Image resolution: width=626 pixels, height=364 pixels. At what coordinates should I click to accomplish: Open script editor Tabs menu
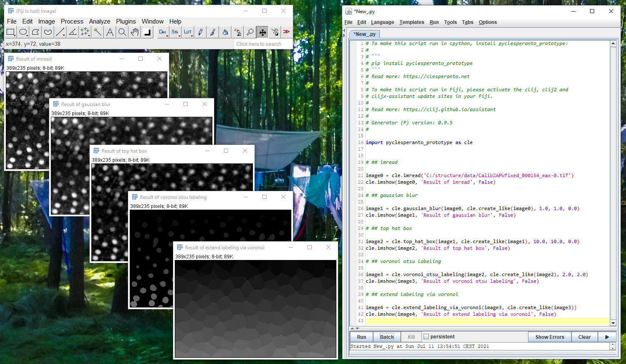click(468, 22)
